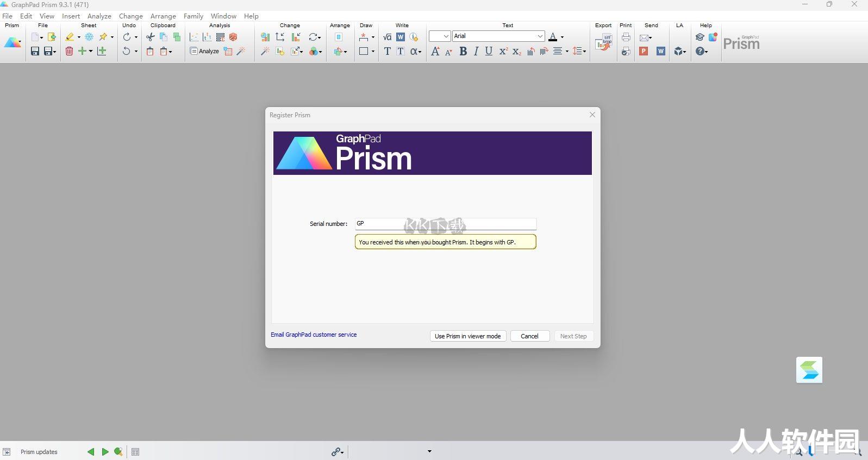This screenshot has width=868, height=460.
Task: Close the Register Prism dialog
Action: pyautogui.click(x=592, y=115)
